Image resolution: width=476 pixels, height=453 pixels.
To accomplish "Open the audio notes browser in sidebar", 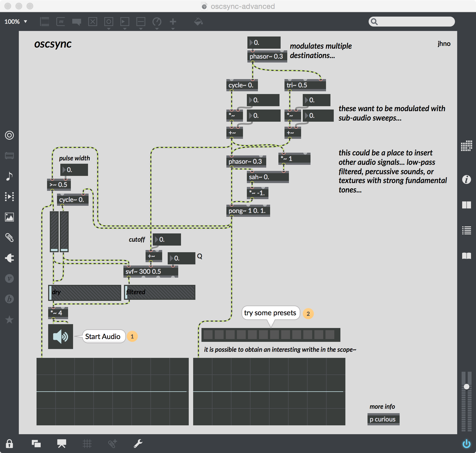I will pyautogui.click(x=9, y=176).
